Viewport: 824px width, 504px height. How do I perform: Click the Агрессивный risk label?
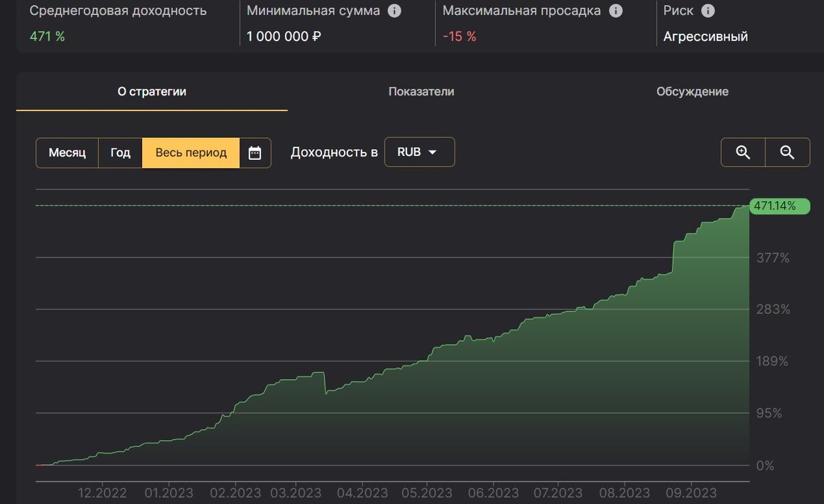point(705,36)
